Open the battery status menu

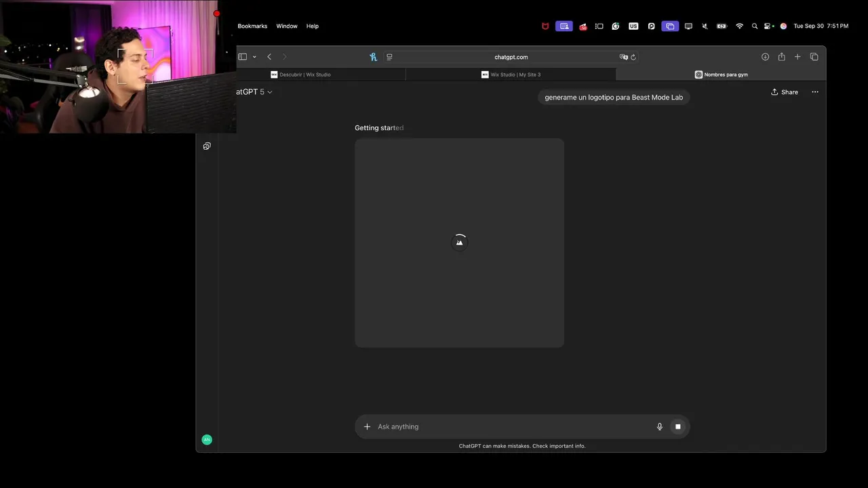click(x=722, y=26)
